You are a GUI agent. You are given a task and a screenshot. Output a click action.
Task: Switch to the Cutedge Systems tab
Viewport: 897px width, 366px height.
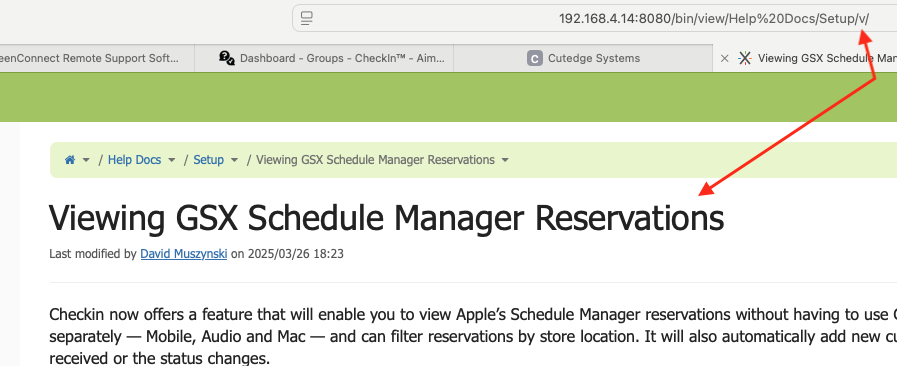click(x=584, y=58)
